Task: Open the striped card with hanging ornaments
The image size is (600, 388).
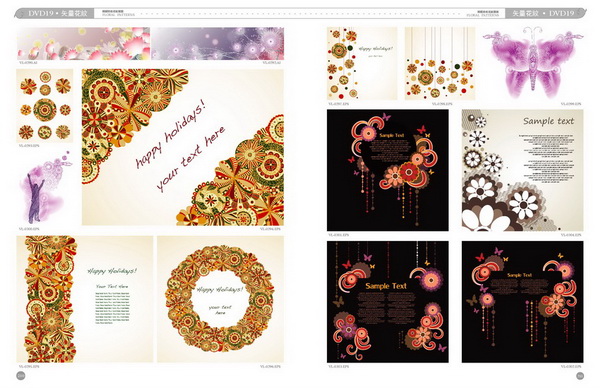Action: (x=440, y=64)
